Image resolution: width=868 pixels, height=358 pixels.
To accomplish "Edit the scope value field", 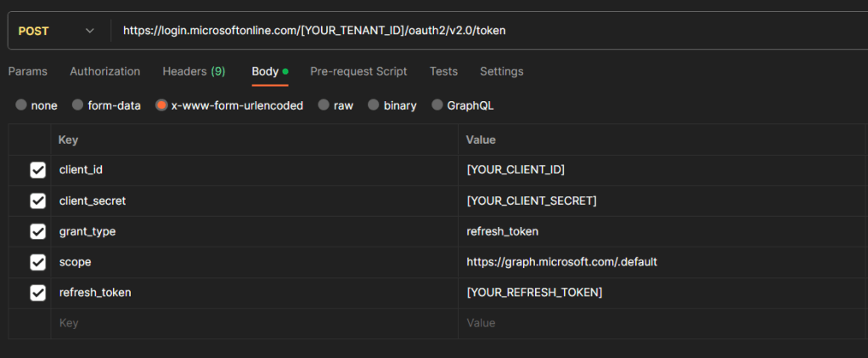I will (561, 262).
